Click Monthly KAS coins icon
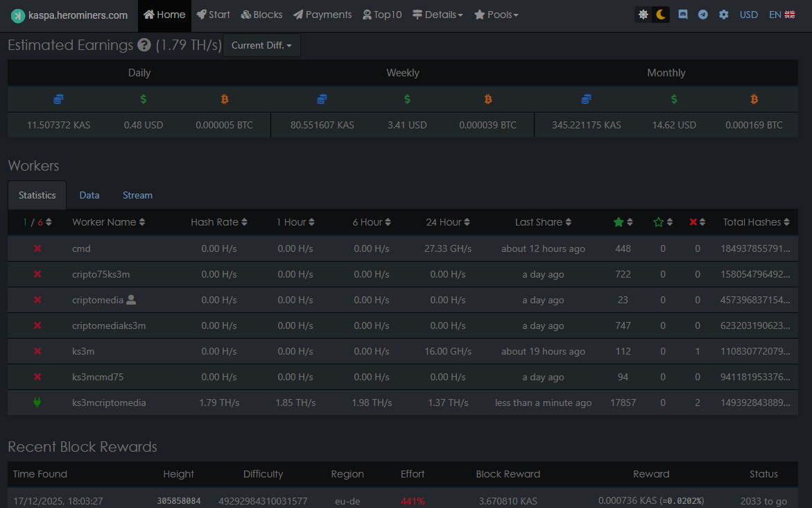This screenshot has width=812, height=508. 586,99
